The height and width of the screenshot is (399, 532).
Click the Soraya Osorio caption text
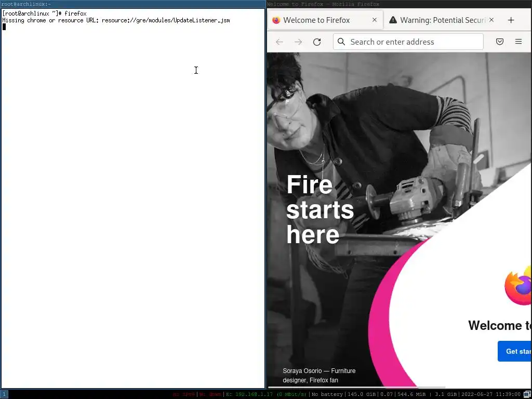click(319, 375)
